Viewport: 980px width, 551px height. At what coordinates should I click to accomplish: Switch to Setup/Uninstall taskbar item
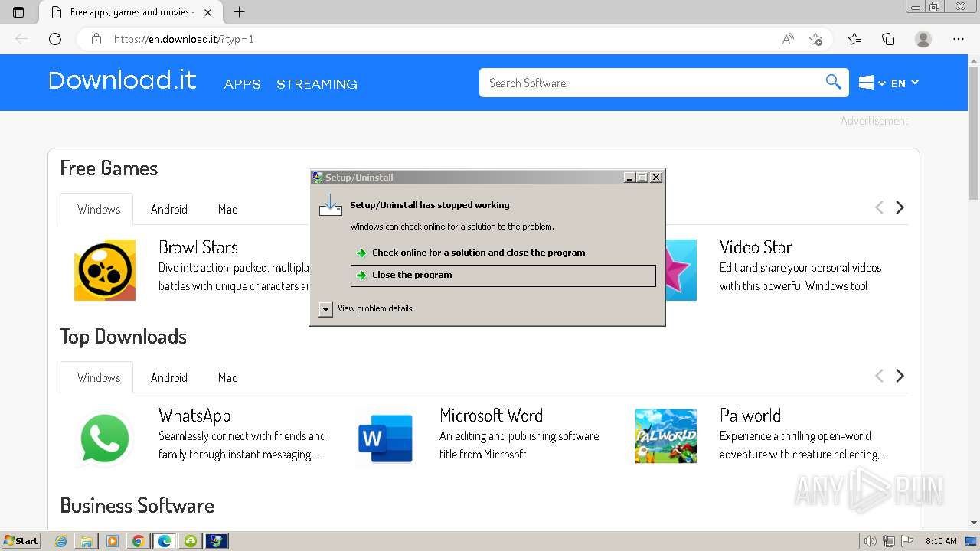217,541
